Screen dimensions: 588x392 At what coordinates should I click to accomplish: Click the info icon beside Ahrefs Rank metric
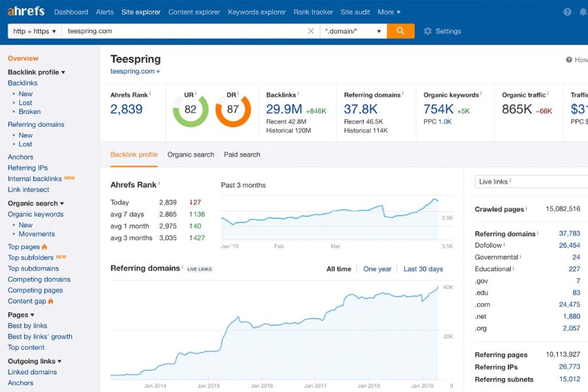(150, 93)
